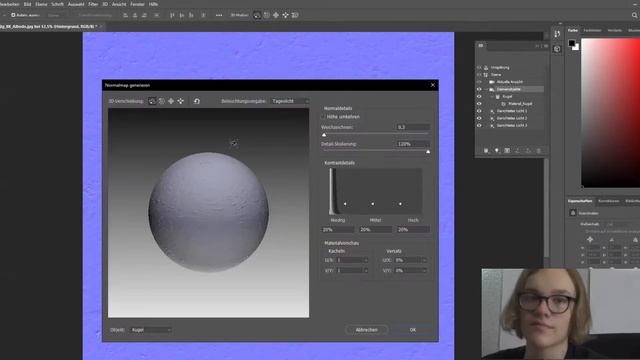
Task: Click the add new light bulb icon in 3D panel
Action: (497, 151)
